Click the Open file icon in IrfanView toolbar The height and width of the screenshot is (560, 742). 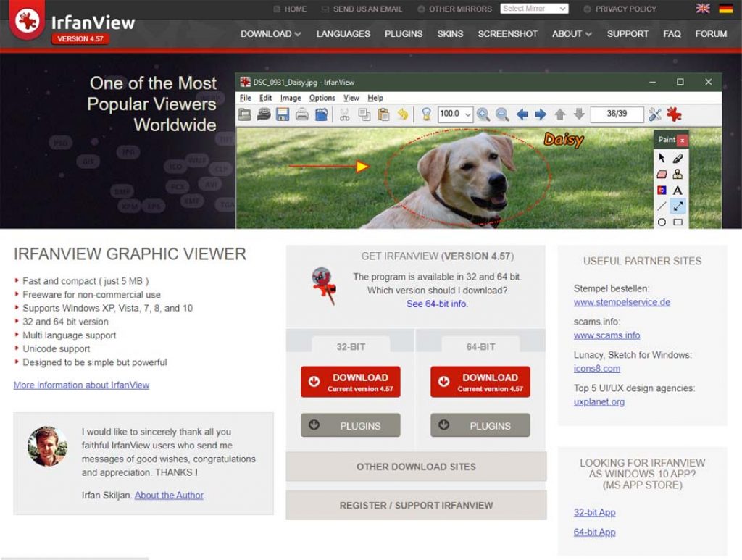pos(245,114)
